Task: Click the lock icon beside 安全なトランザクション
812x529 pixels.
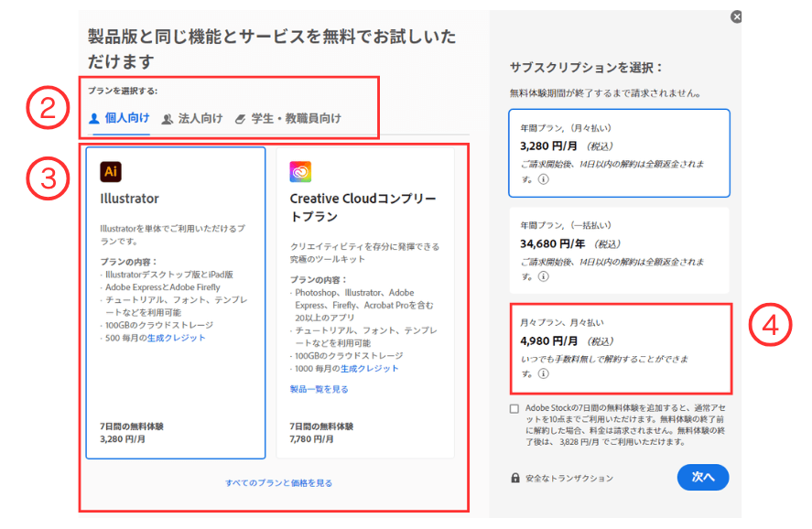Action: 516,478
